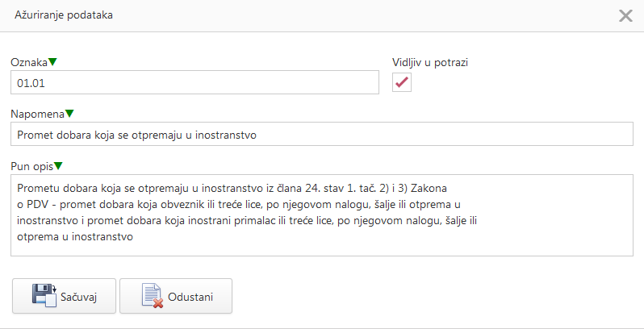Click the Oznaka field label

point(29,62)
